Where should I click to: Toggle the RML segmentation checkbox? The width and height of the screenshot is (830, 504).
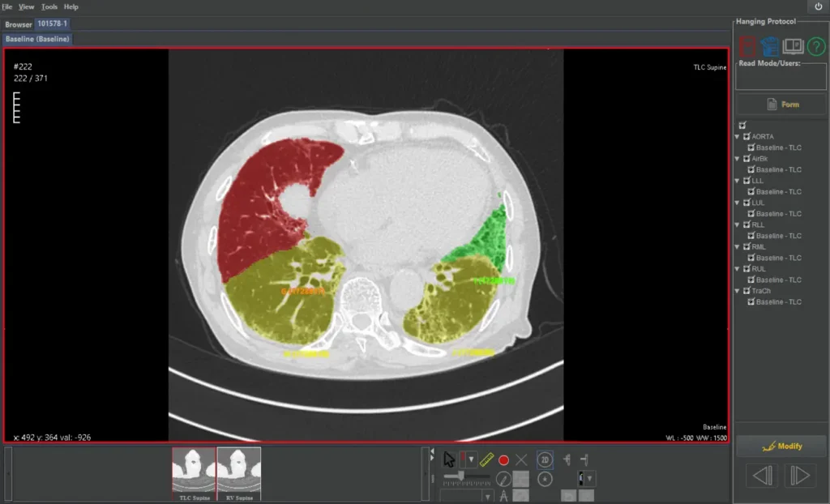click(747, 247)
